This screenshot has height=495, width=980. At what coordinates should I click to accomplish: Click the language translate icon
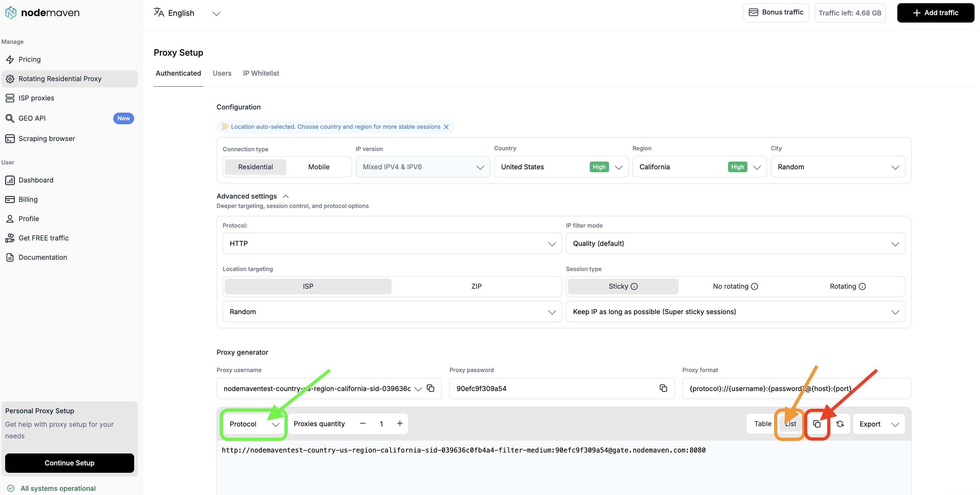pos(159,13)
